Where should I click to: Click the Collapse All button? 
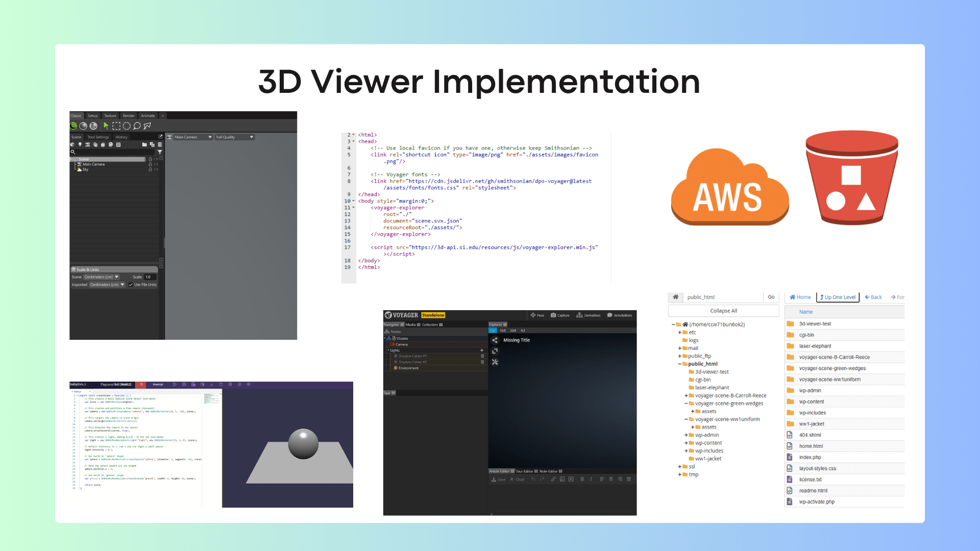[723, 311]
